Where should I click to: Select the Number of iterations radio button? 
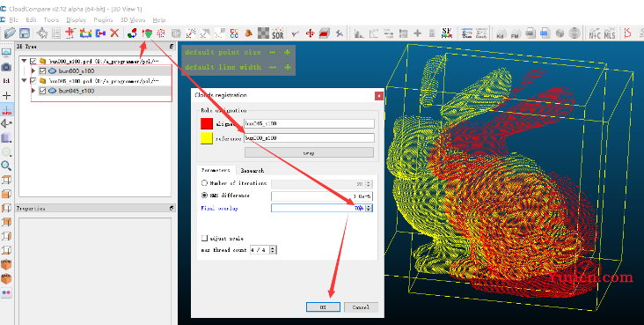pos(204,183)
